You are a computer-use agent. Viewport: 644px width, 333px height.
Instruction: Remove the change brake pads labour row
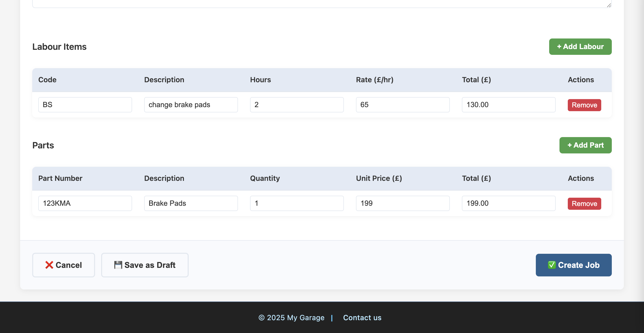[x=584, y=105]
